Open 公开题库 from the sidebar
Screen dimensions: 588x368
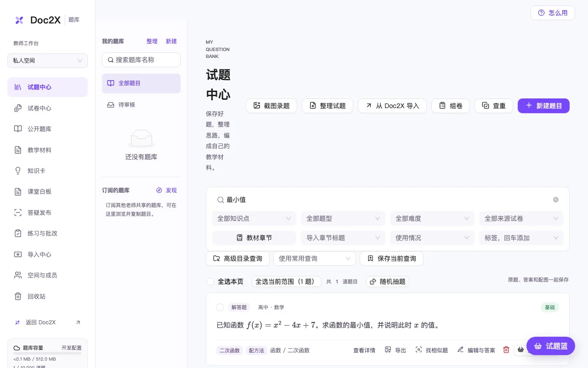(47, 129)
